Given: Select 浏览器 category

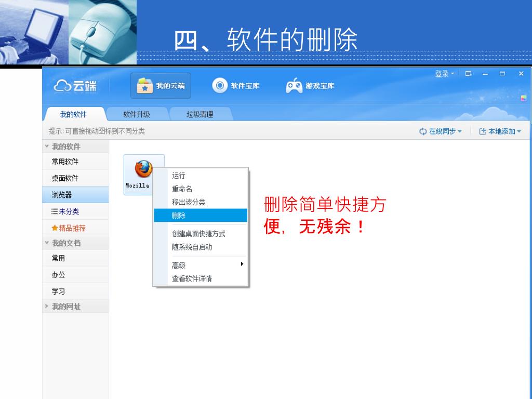Looking at the screenshot, I should coord(75,195).
